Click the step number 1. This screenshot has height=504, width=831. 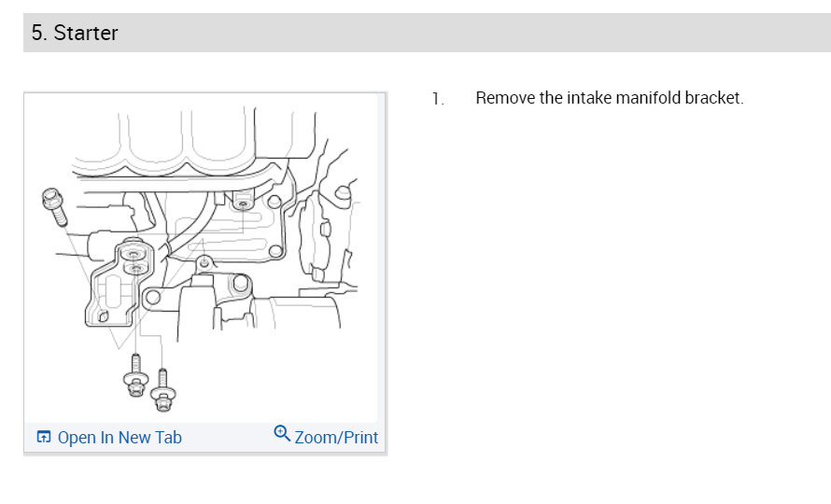[x=438, y=99]
